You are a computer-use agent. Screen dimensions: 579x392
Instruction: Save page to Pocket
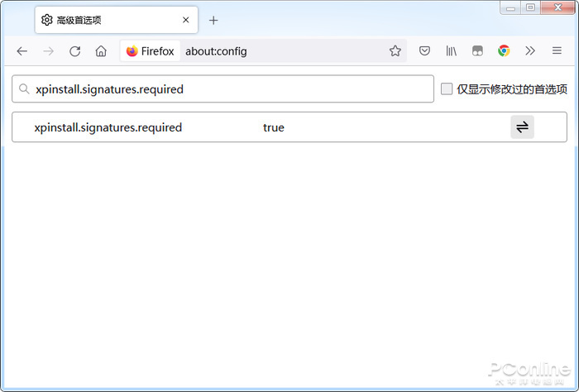pyautogui.click(x=424, y=50)
